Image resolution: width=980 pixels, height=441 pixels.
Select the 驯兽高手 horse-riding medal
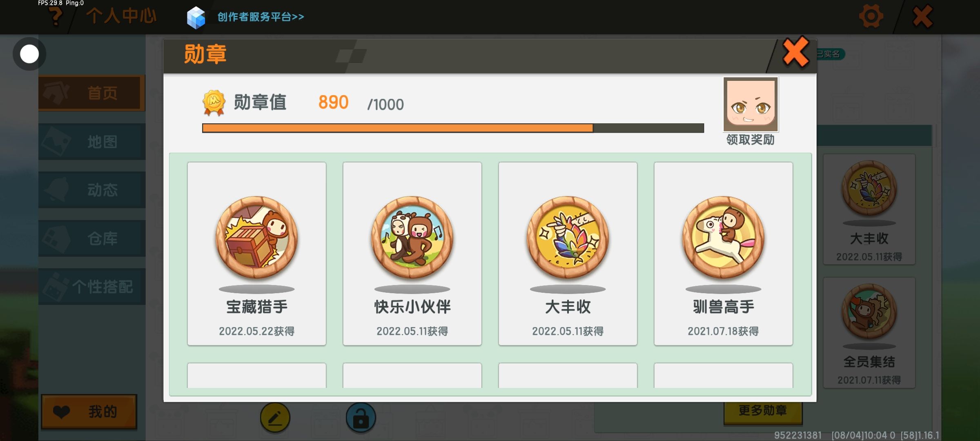[723, 254]
